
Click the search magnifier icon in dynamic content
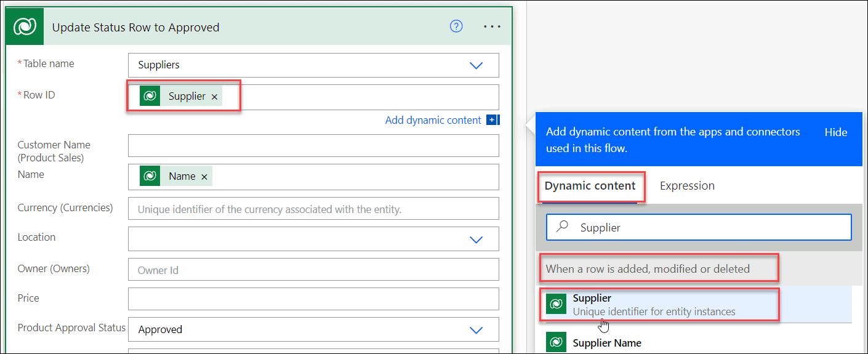(562, 227)
